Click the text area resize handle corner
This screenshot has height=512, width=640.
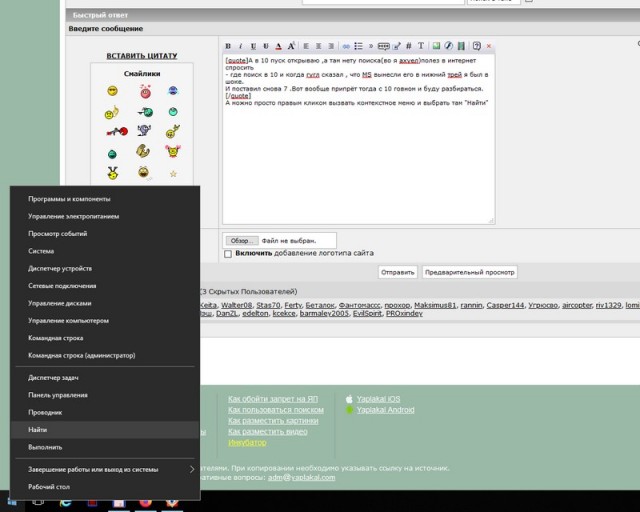491,220
